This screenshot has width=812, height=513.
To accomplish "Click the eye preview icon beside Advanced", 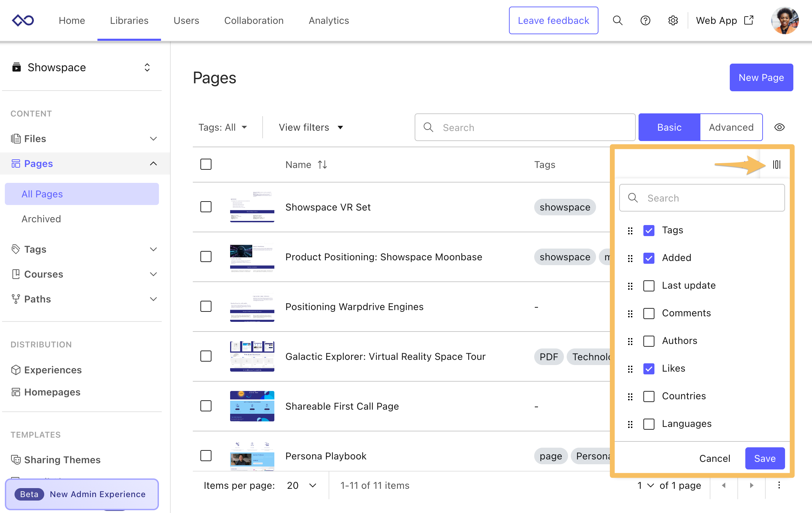I will (780, 127).
